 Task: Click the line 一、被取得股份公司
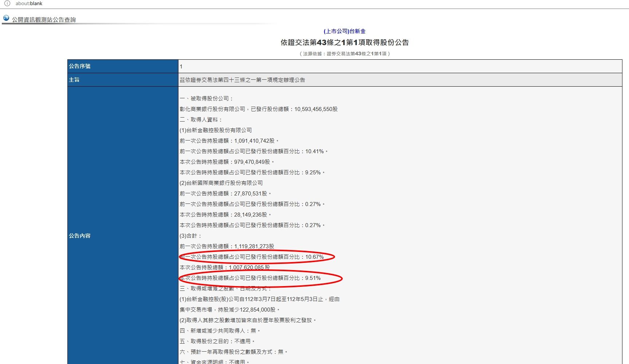click(x=206, y=98)
